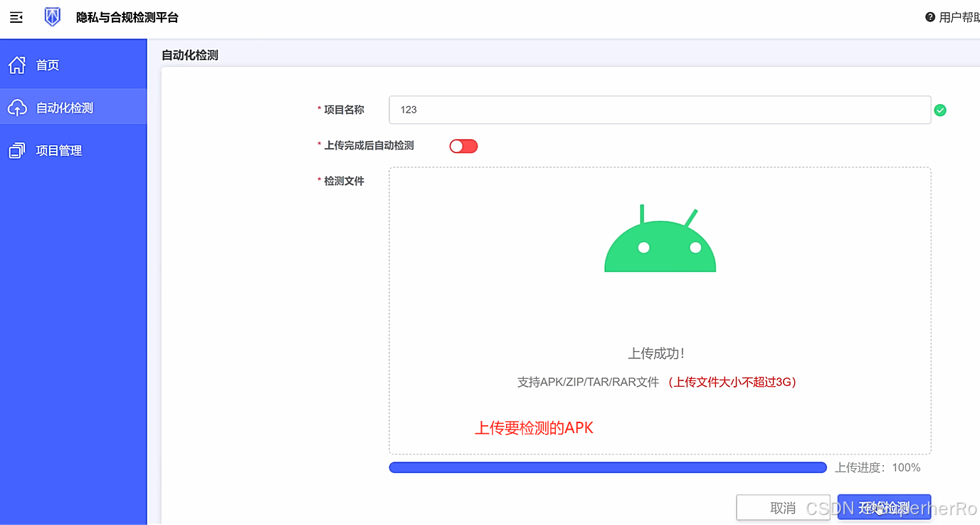
Task: Open 首页 menu item
Action: pyautogui.click(x=73, y=65)
